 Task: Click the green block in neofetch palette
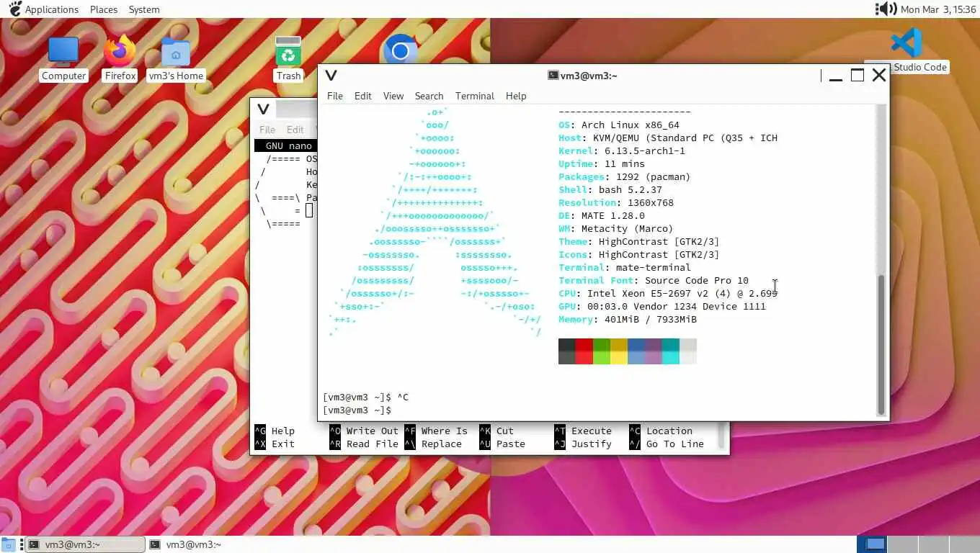(x=602, y=351)
